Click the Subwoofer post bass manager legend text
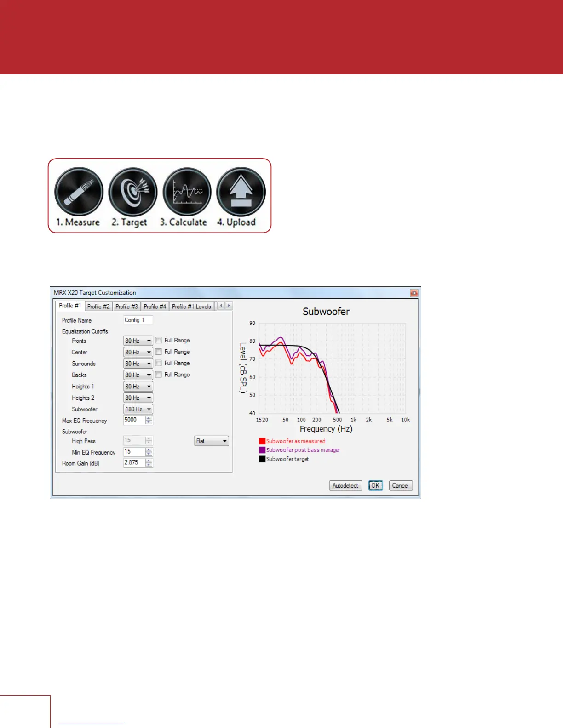The image size is (563, 728). click(x=303, y=450)
